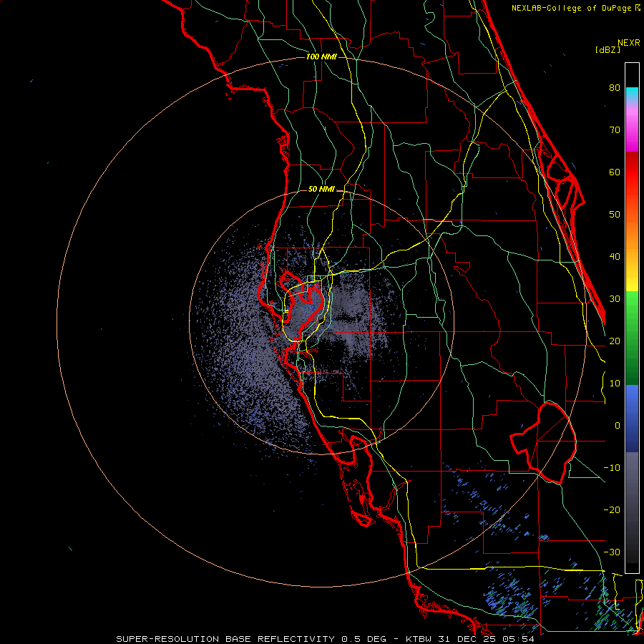This screenshot has height=644, width=644.
Task: Click the 0 value on the dBZ scale
Action: click(618, 426)
